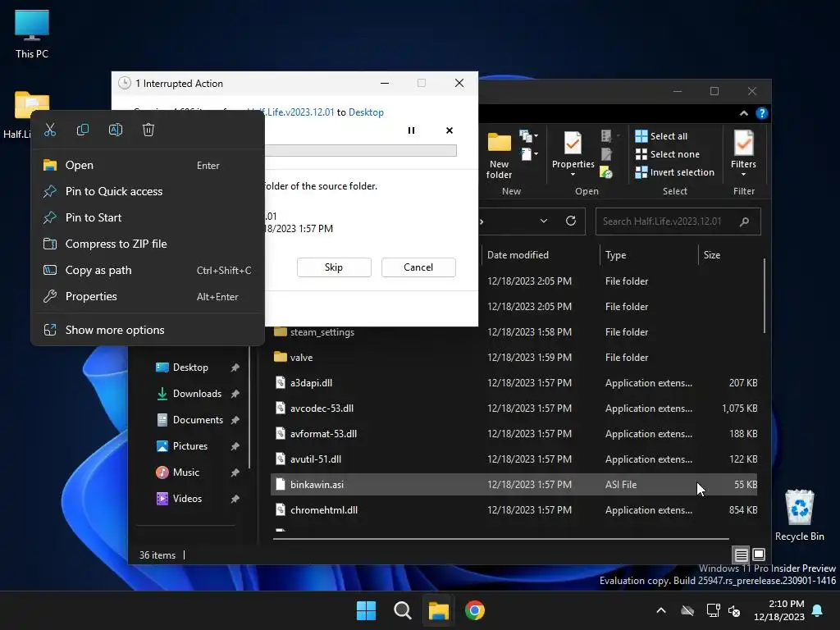
Task: Cancel the copy with the small X
Action: tap(450, 130)
